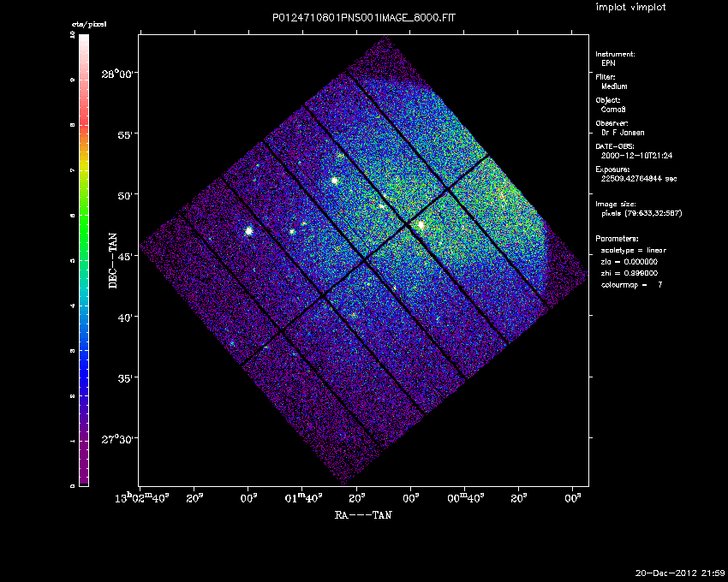This screenshot has width=728, height=582.
Task: Select the filter value 'Medium'
Action: click(x=614, y=86)
